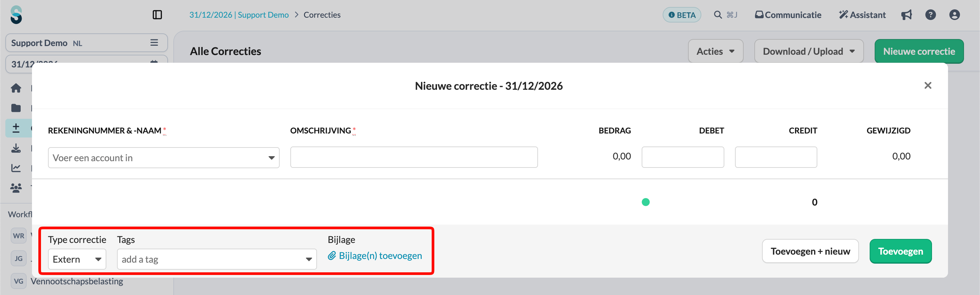Click the BETA badge in header
Image resolution: width=980 pixels, height=295 pixels.
coord(682,15)
